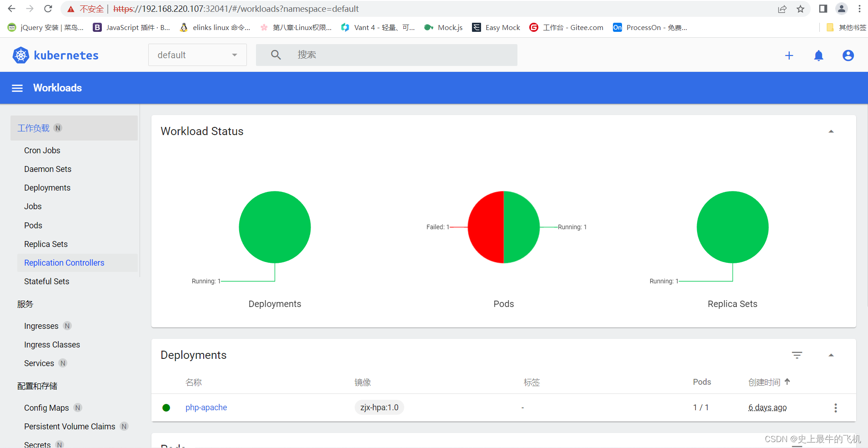The width and height of the screenshot is (868, 448).
Task: Open the Vant 4 bookmark
Action: coord(378,27)
